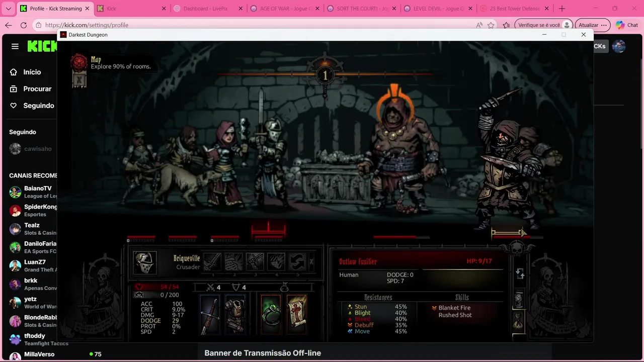This screenshot has height=362, width=644.
Task: Open the Kick hamburger menu
Action: [15, 46]
